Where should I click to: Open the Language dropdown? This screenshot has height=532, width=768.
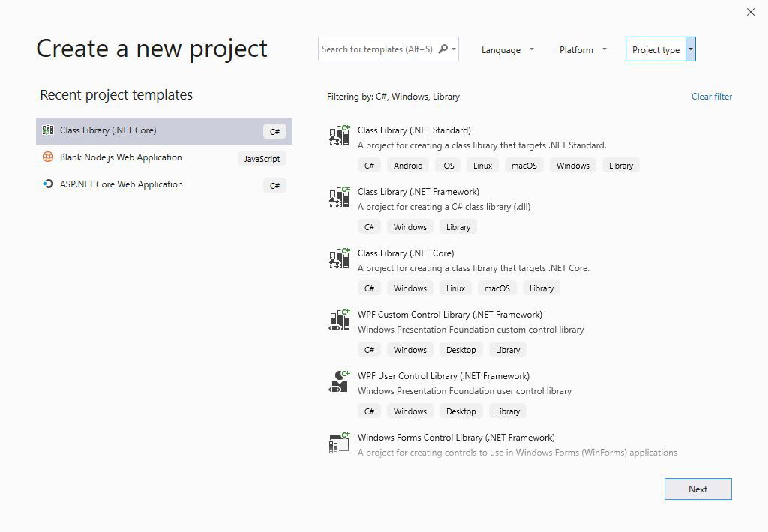[x=507, y=49]
